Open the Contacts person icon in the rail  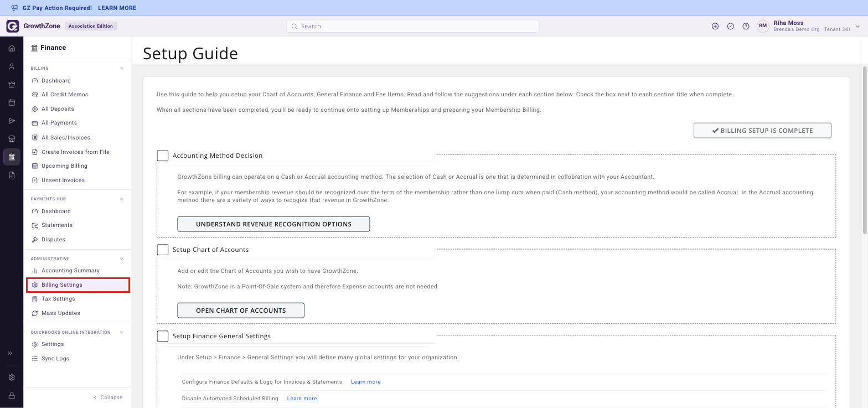[12, 66]
